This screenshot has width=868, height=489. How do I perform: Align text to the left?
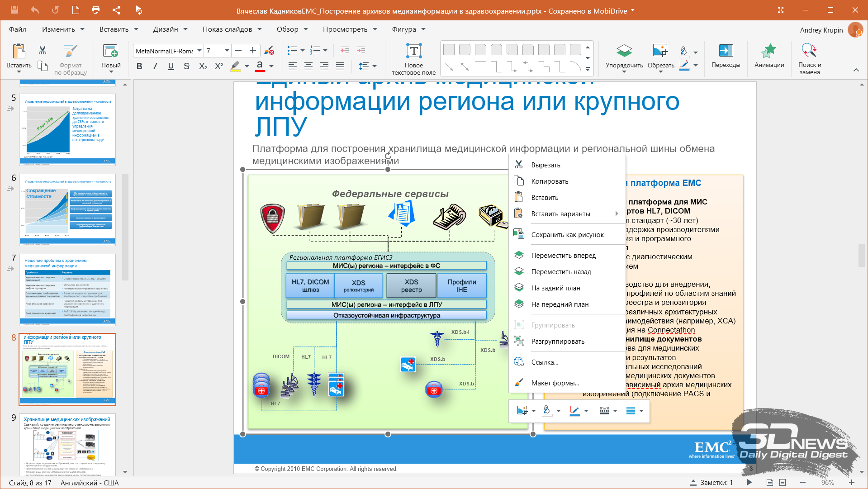coord(293,66)
